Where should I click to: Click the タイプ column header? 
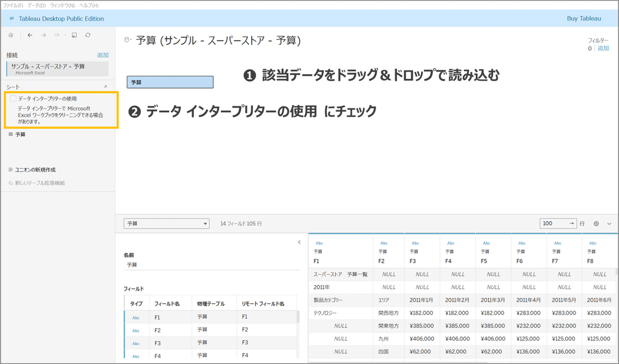coord(136,304)
